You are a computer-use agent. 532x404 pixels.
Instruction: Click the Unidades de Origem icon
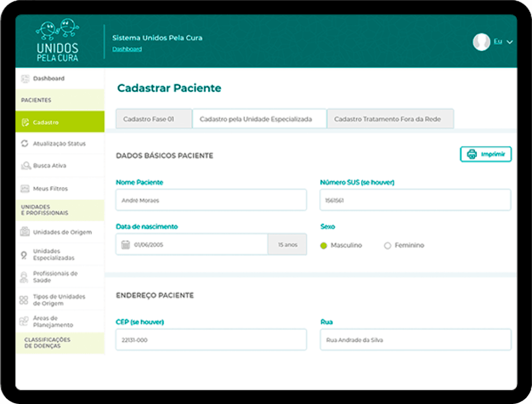coord(24,232)
